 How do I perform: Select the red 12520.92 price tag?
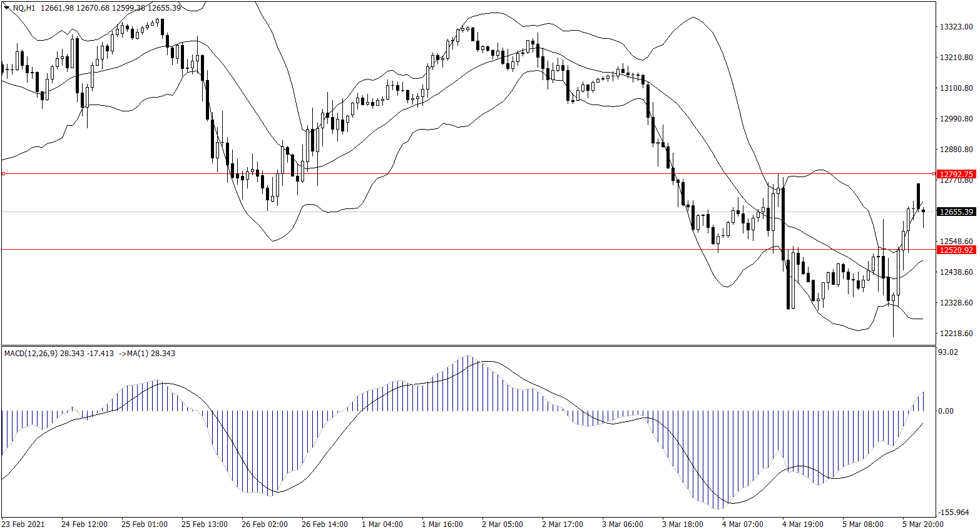coord(956,250)
